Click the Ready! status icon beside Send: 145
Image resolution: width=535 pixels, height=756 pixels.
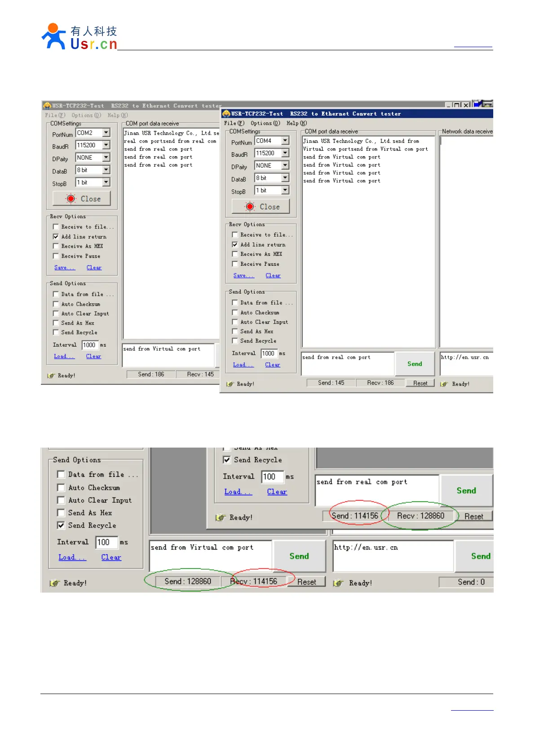coord(230,384)
